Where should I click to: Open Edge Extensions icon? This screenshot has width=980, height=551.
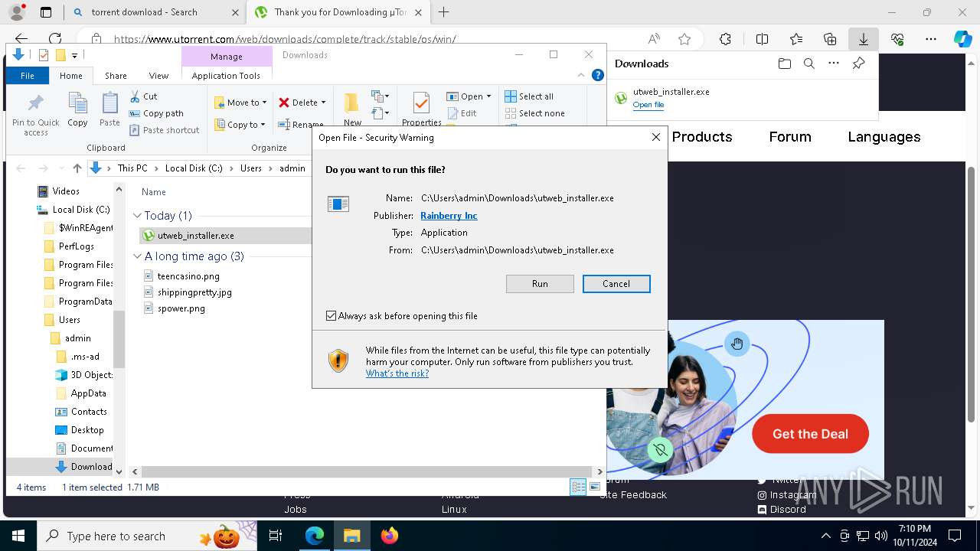coord(725,39)
